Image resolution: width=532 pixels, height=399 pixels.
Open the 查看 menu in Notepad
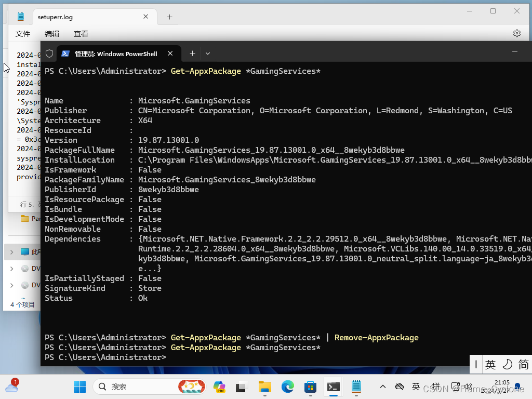pos(81,34)
